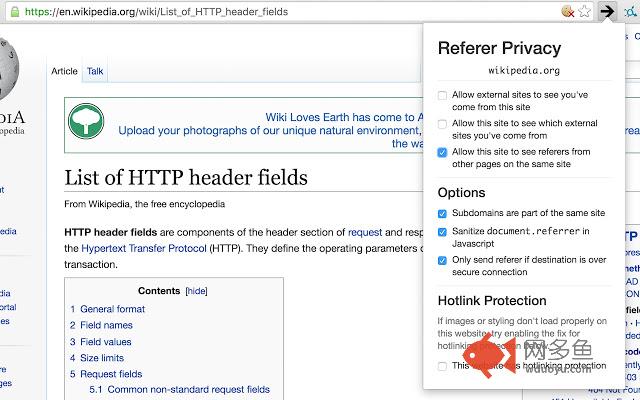The width and height of the screenshot is (640, 400).
Task: Uncheck 'Only send referer' over secure connection
Action: tap(442, 261)
